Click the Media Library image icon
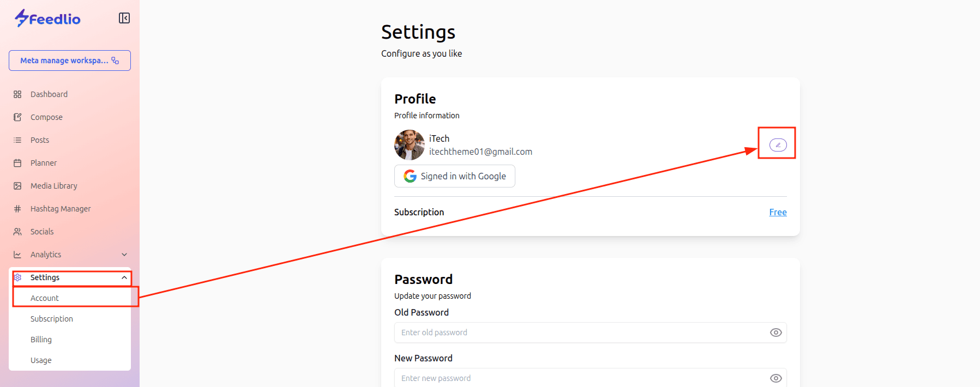 pos(17,186)
